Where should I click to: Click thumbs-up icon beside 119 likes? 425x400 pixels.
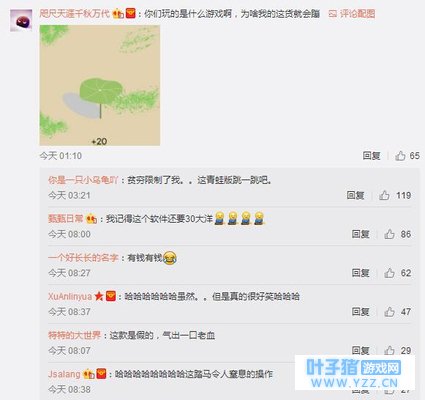click(x=384, y=195)
